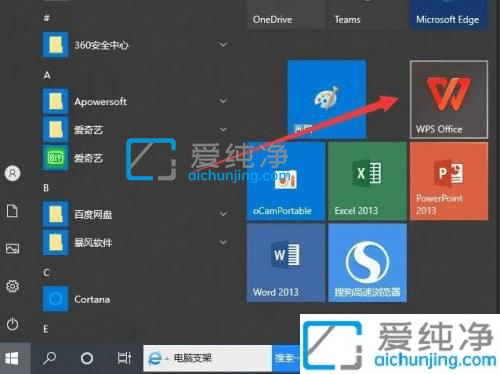
Task: Click the Apowersoft folder icon
Action: (x=56, y=101)
